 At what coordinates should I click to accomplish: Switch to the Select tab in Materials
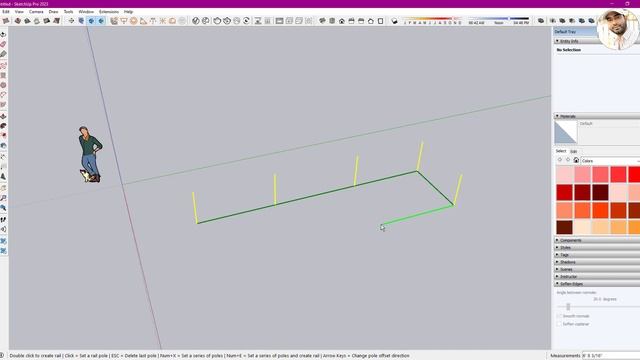click(561, 151)
